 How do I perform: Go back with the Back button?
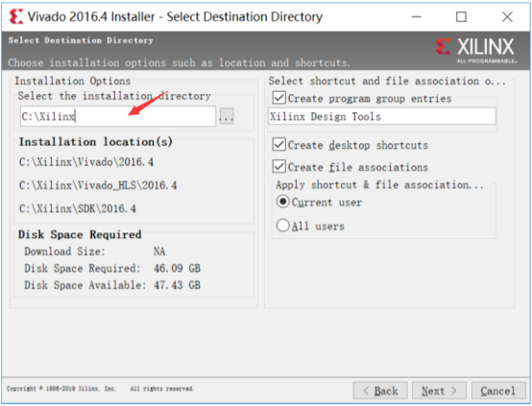[380, 391]
